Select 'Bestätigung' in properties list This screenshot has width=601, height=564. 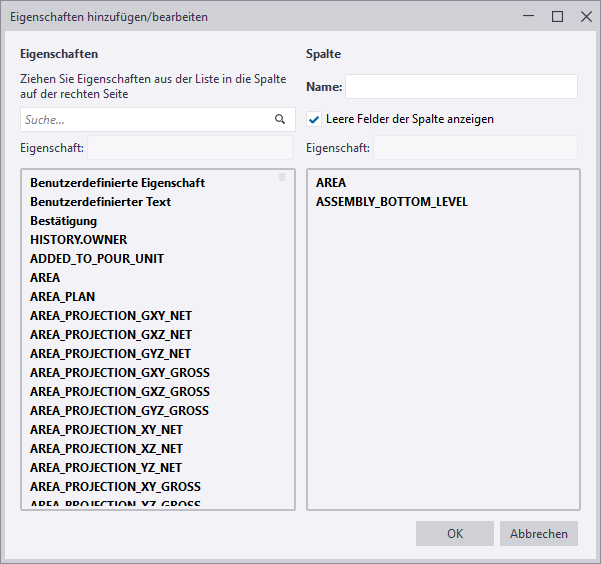(x=63, y=221)
